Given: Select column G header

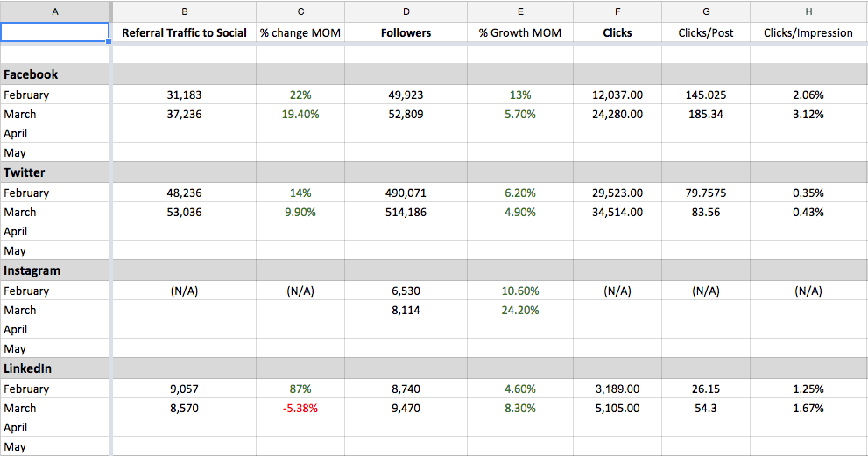Looking at the screenshot, I should [706, 11].
